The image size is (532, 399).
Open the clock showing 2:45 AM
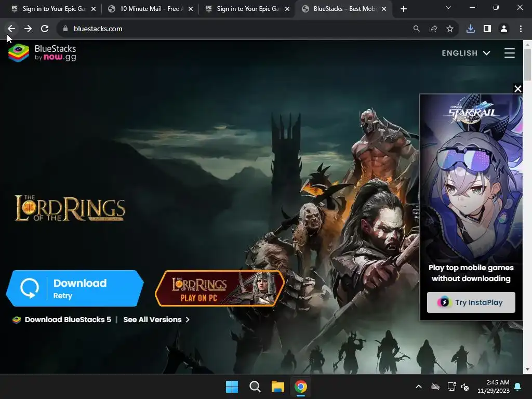coord(494,387)
